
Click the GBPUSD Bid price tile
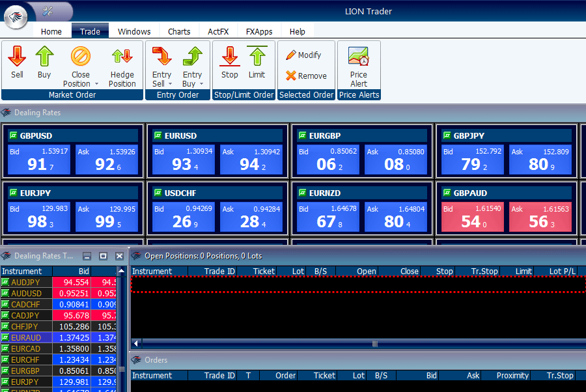39,160
